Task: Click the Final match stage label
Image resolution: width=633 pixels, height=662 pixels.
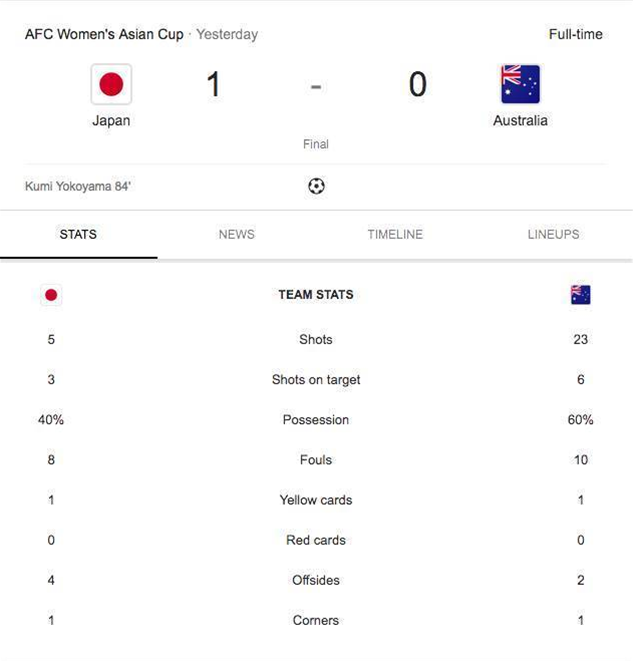Action: click(x=316, y=144)
